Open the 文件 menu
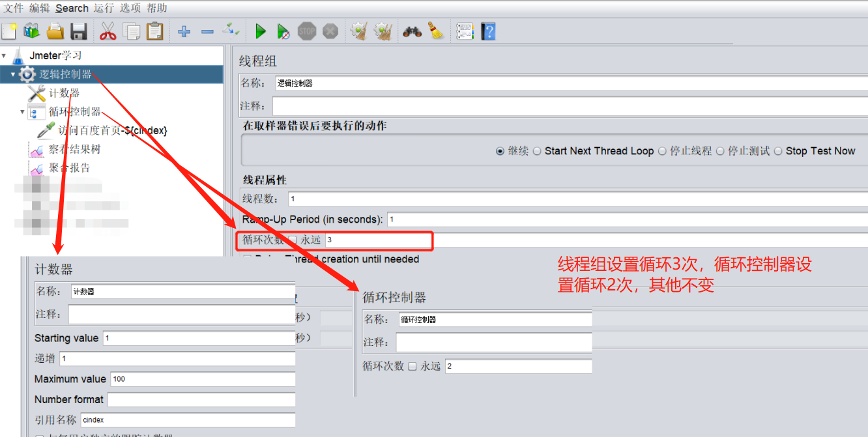868x437 pixels. pos(14,8)
